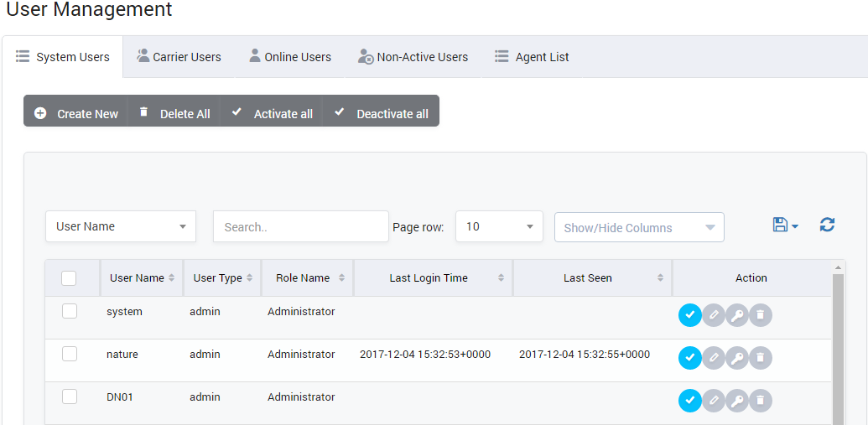Click the blue activate checkmark for system user
Image resolution: width=868 pixels, height=425 pixels.
(x=689, y=315)
